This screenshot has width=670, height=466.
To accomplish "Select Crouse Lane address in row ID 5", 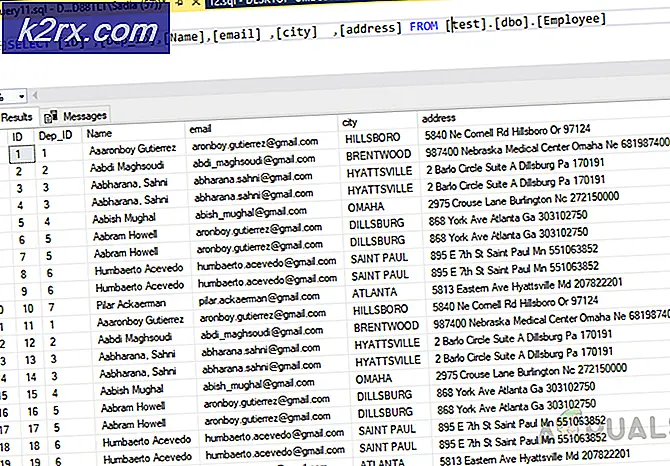I will click(523, 200).
